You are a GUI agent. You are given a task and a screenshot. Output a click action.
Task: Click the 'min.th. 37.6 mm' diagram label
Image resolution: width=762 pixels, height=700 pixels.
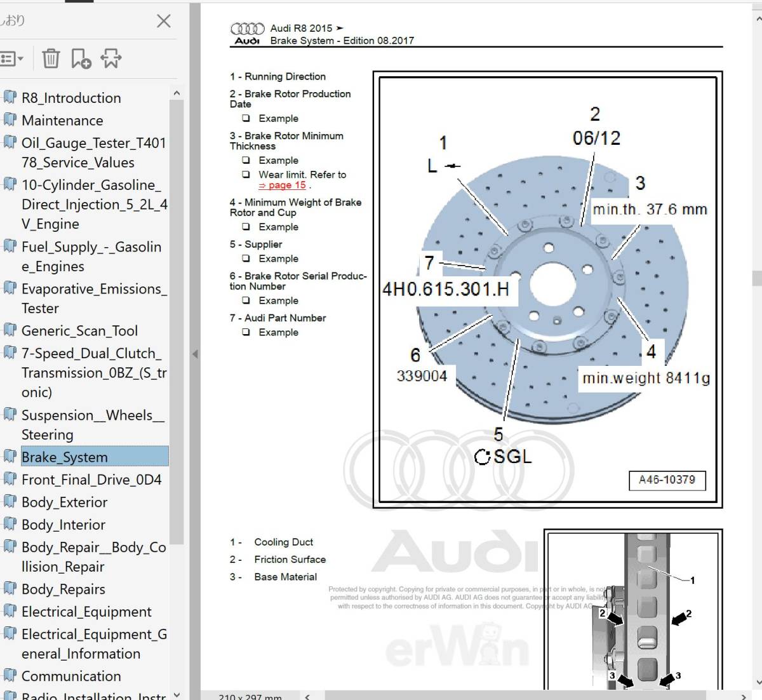tap(650, 210)
